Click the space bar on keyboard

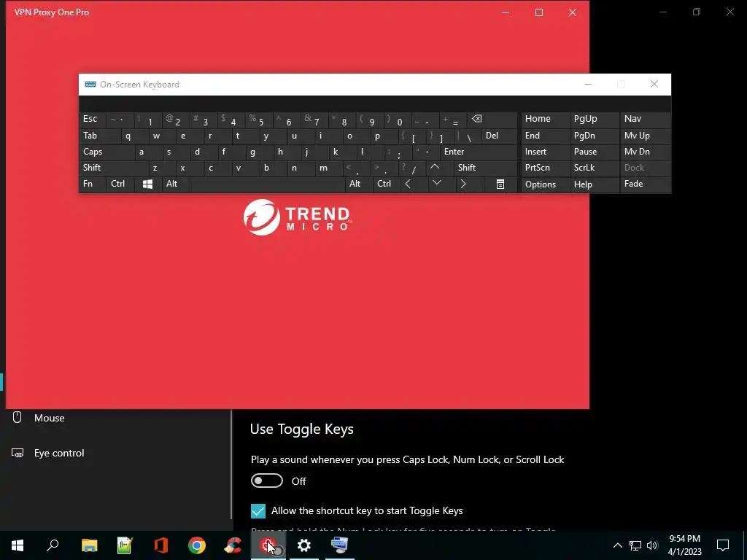click(267, 184)
